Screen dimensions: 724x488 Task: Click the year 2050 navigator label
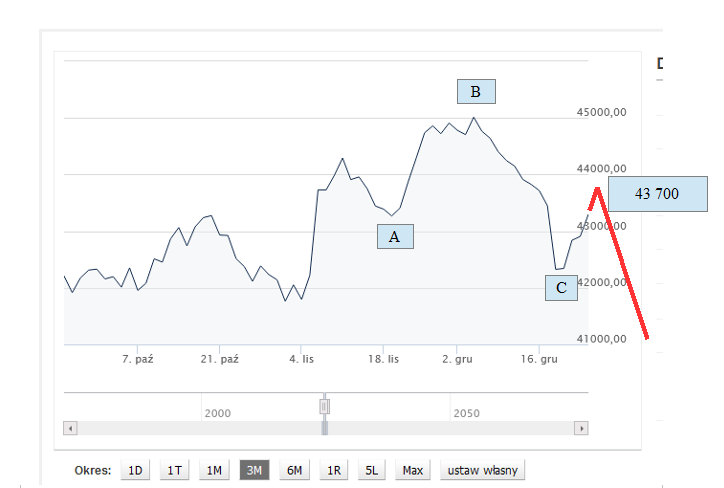coord(466,413)
